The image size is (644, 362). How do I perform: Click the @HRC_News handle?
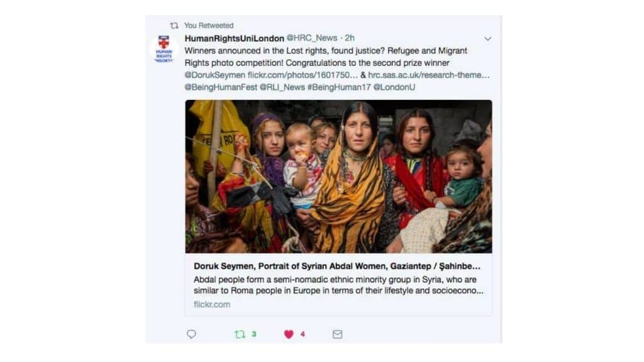(x=312, y=38)
